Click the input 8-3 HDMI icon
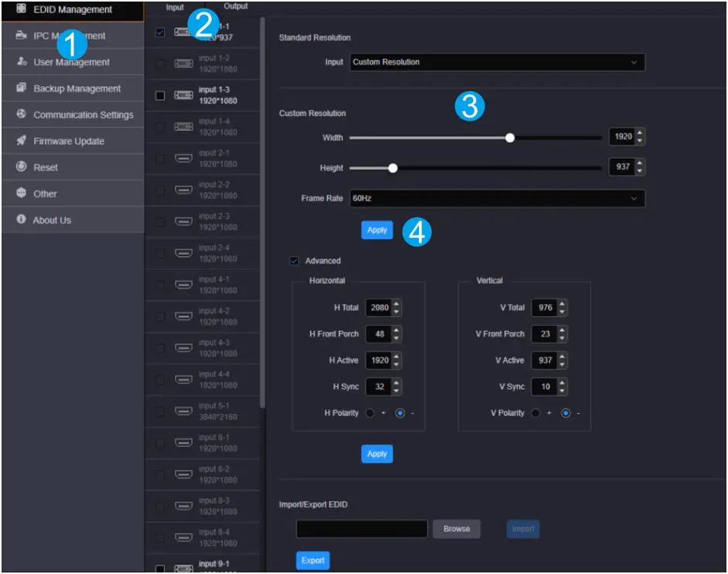Viewport: 728px width, 574px height. (183, 506)
